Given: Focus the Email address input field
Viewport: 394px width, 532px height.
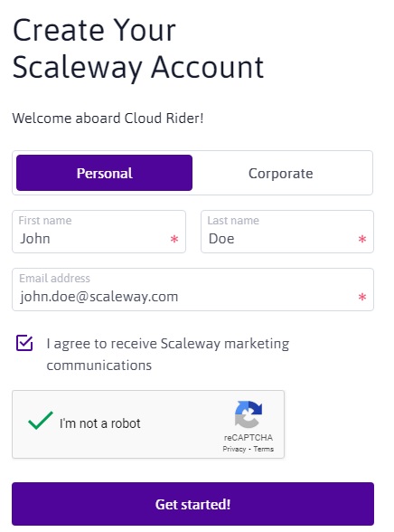Looking at the screenshot, I should coord(192,290).
